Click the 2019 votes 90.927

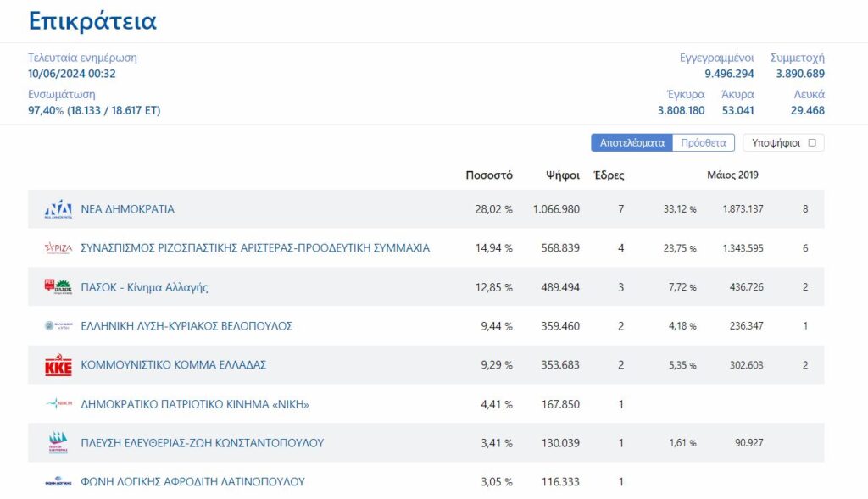(749, 442)
